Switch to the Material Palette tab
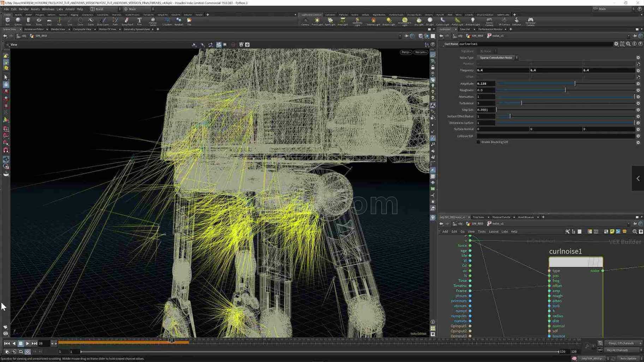This screenshot has height=362, width=644. pos(501,217)
